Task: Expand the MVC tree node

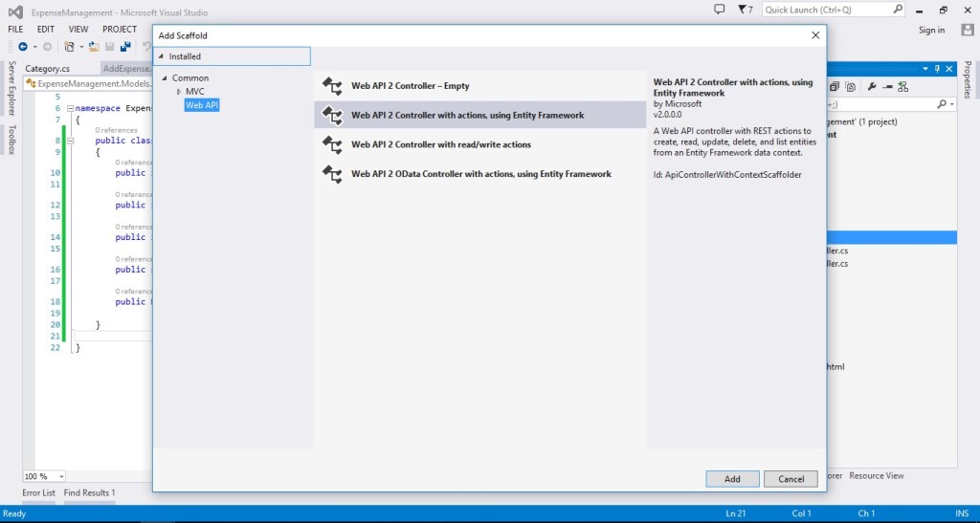Action: (x=179, y=92)
